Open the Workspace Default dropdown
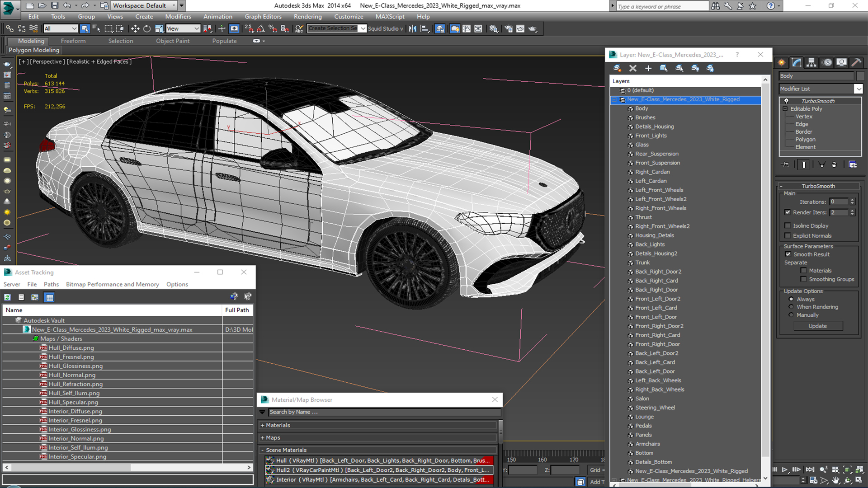Screen dimensions: 868x488 [x=145, y=5]
